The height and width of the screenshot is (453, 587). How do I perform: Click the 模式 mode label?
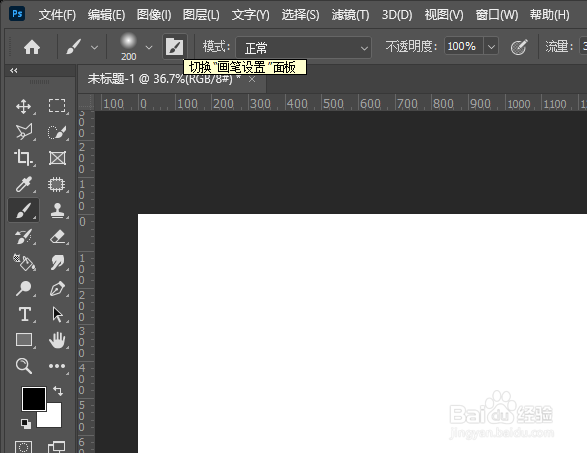point(216,47)
